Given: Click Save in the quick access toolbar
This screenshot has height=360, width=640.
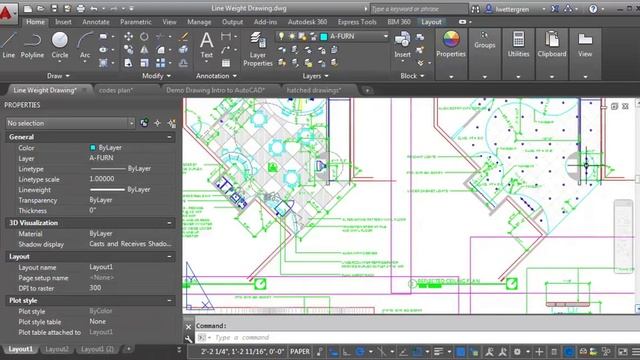Looking at the screenshot, I should pyautogui.click(x=54, y=8).
